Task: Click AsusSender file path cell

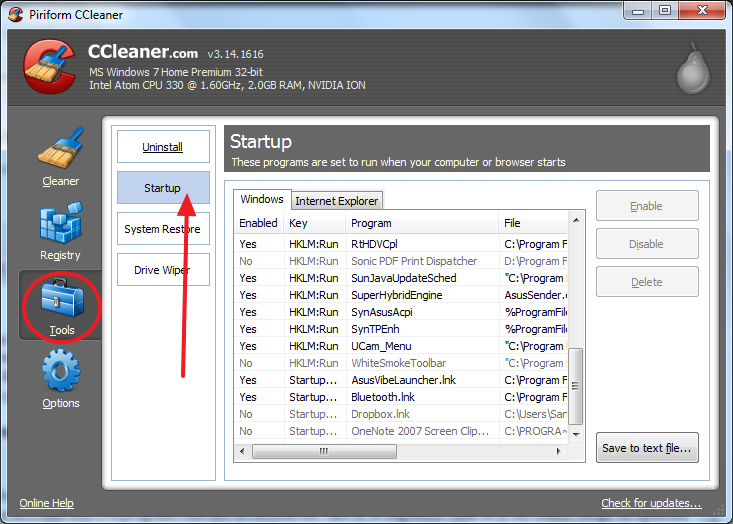Action: [x=535, y=295]
